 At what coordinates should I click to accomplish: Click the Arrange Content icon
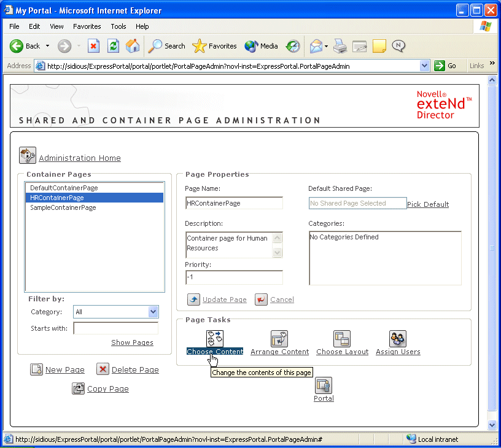(279, 338)
